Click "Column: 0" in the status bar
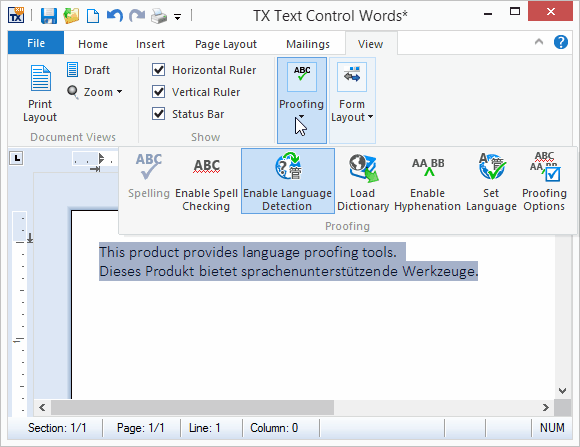 [x=274, y=428]
